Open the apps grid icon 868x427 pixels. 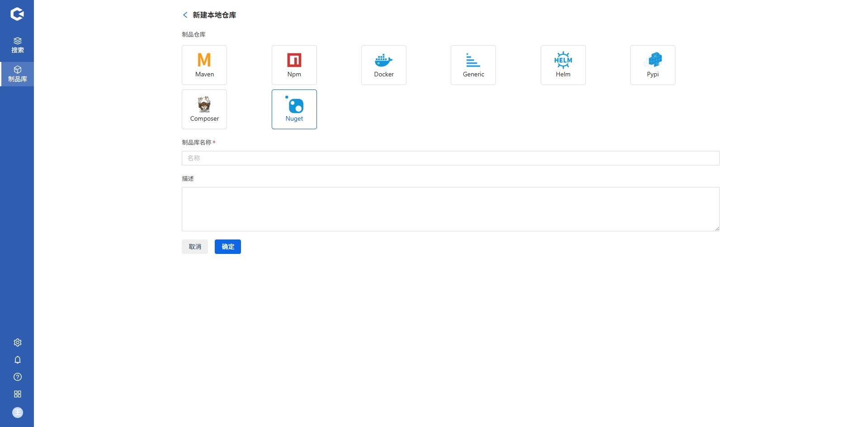pyautogui.click(x=18, y=394)
